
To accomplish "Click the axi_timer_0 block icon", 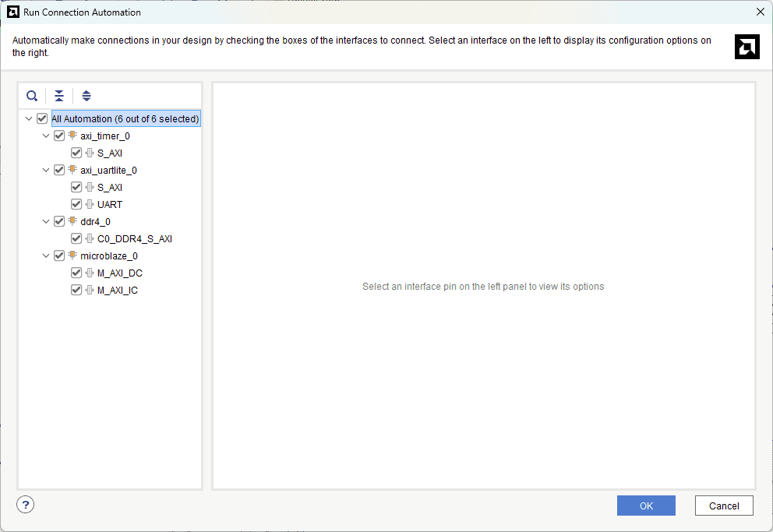I will tap(72, 136).
